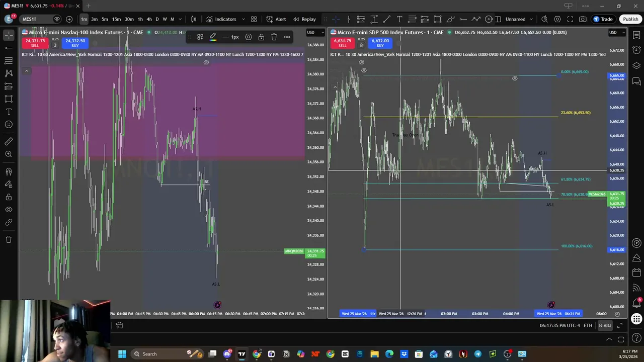
Task: Select the text tool in top drawing bar
Action: [399, 19]
